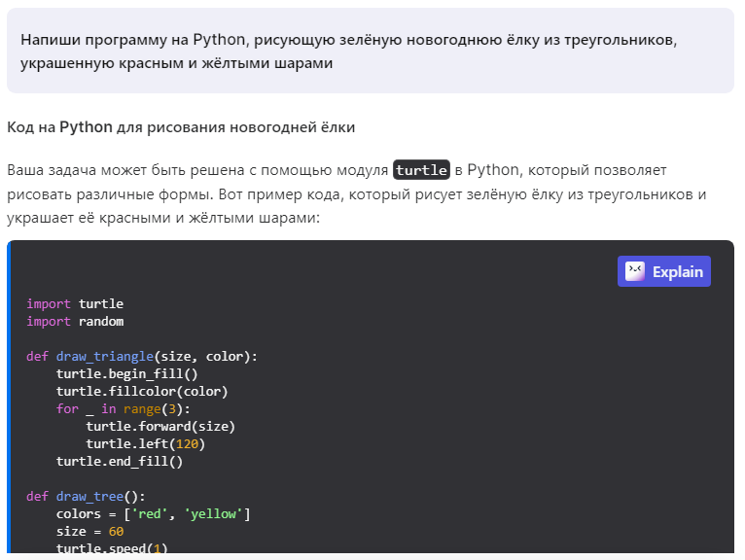Click the 'def draw_tree():' code line
745x560 pixels.
coord(86,497)
